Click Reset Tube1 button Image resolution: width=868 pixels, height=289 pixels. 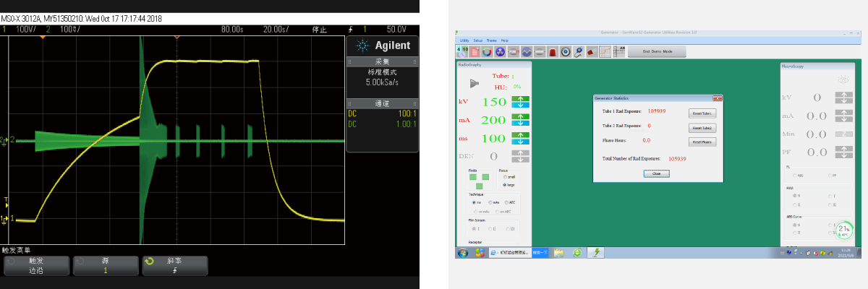702,113
